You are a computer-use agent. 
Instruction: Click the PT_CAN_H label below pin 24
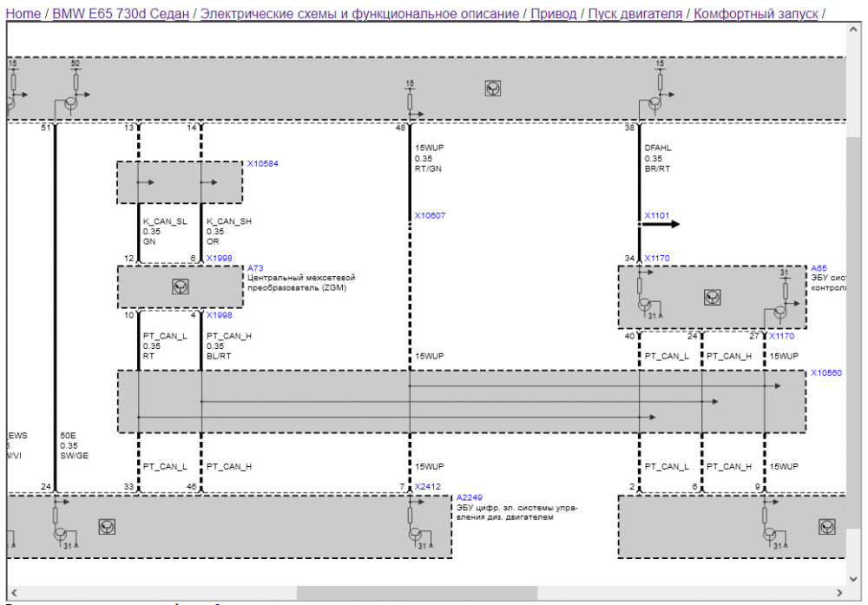pos(729,356)
